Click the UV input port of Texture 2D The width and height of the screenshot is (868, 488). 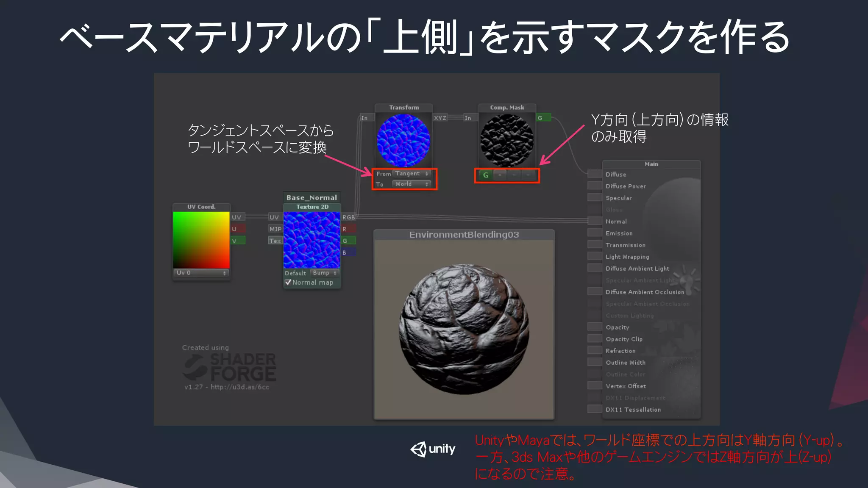275,217
